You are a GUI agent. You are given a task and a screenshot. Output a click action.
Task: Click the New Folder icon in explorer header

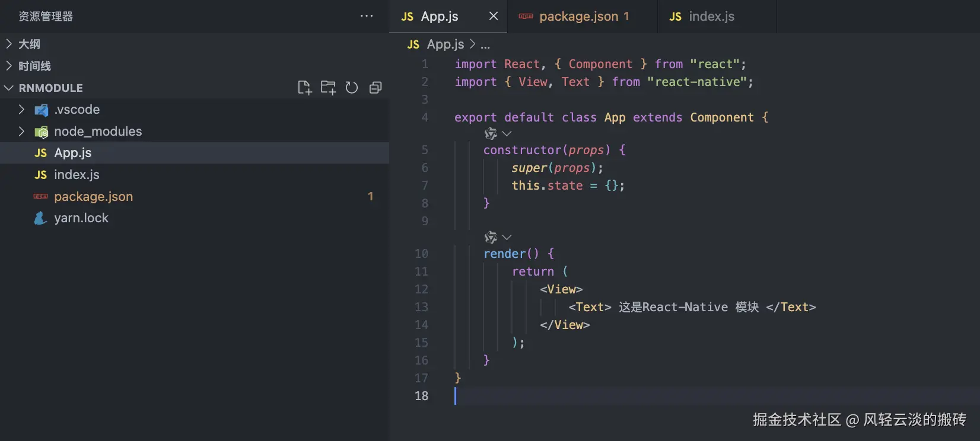coord(328,88)
